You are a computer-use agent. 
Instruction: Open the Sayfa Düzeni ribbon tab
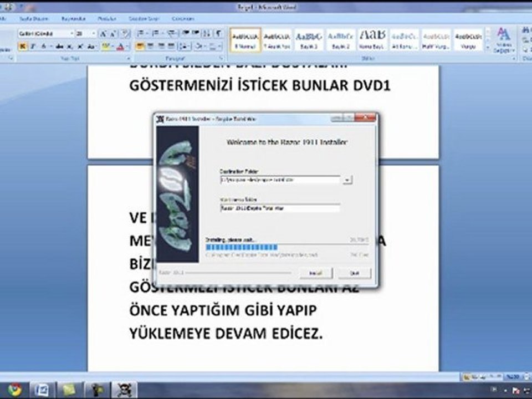(x=34, y=19)
